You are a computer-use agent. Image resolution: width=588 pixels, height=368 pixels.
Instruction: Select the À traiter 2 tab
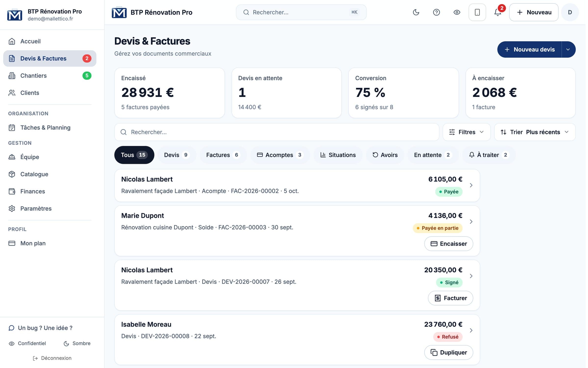point(489,155)
